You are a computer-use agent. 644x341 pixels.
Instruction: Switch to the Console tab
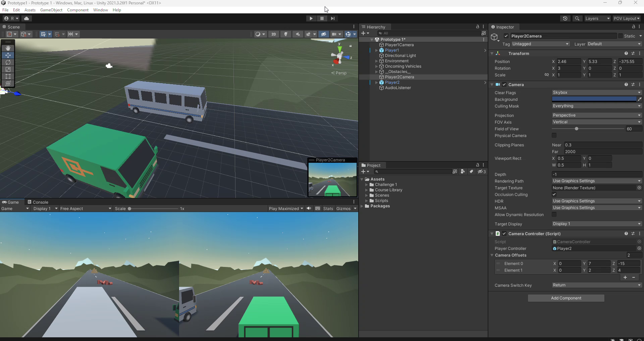pos(40,202)
